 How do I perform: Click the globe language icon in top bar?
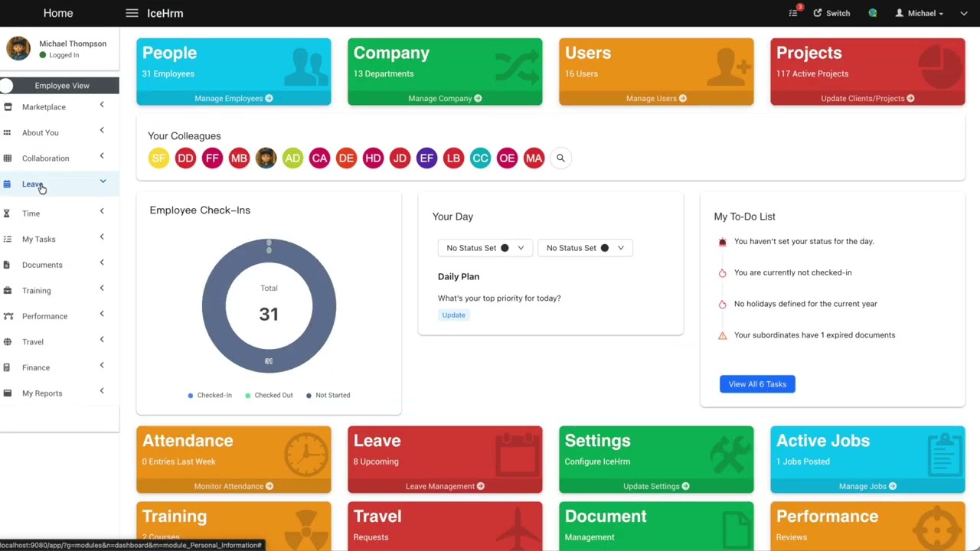[x=873, y=13]
